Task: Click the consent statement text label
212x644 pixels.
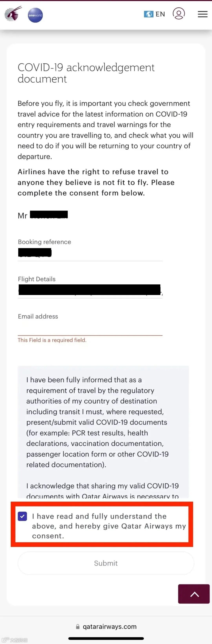Action: point(109,526)
